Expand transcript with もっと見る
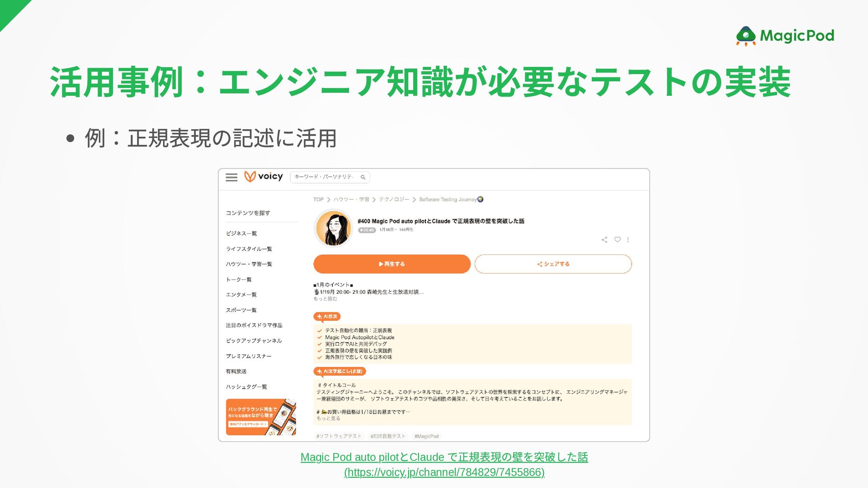Image resolution: width=868 pixels, height=488 pixels. tap(328, 418)
